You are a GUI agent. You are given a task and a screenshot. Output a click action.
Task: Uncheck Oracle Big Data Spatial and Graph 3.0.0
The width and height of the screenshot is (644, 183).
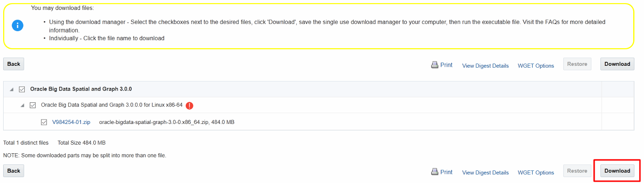click(22, 89)
